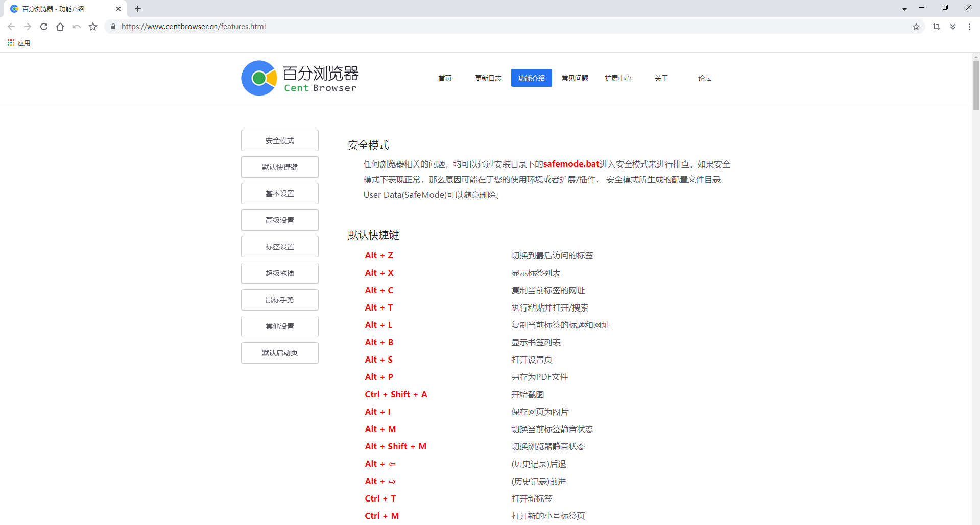Open the 扩展中心 navigation item
Screen dimensions: 980x525
click(x=618, y=78)
